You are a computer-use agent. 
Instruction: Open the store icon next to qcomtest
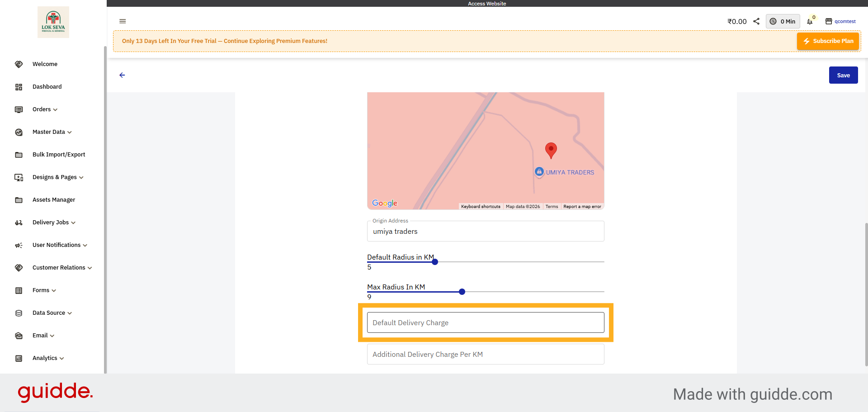829,21
